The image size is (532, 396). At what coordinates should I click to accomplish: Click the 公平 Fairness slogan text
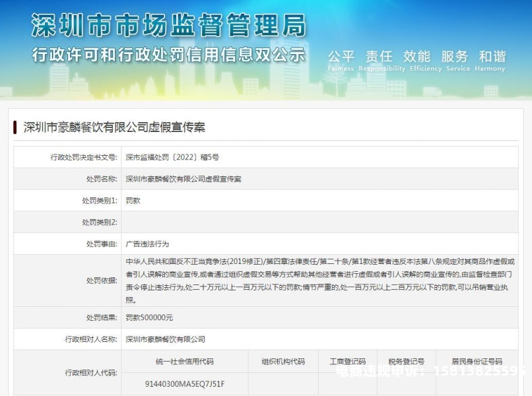click(341, 59)
